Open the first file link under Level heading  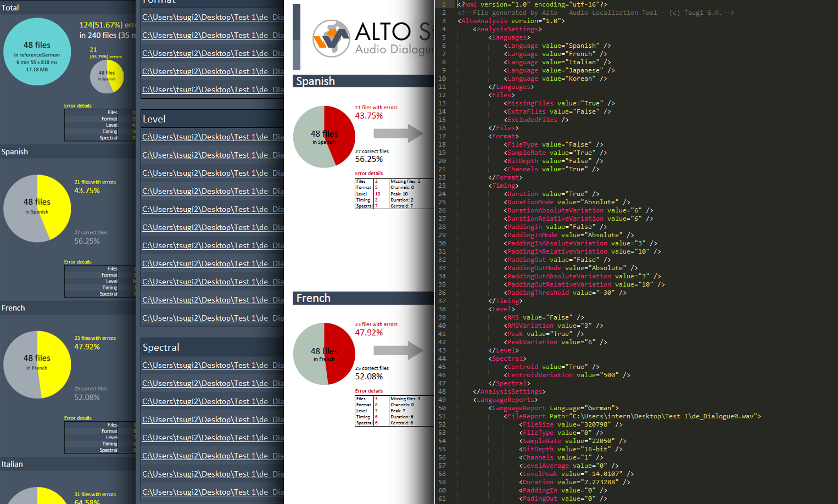coord(213,137)
